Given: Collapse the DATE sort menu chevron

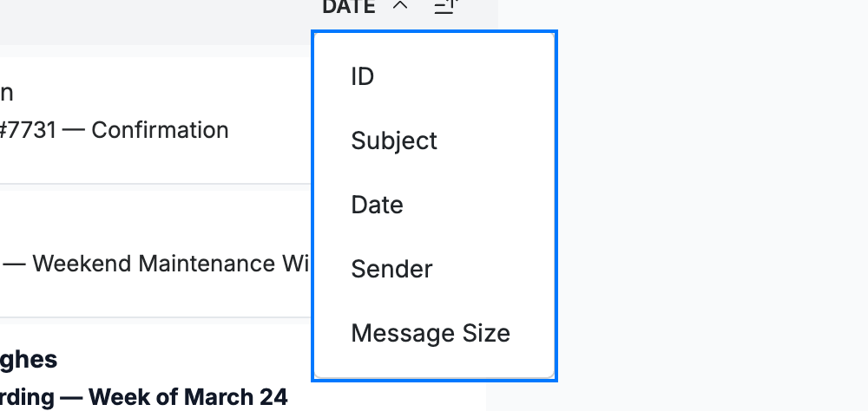Looking at the screenshot, I should point(399,6).
